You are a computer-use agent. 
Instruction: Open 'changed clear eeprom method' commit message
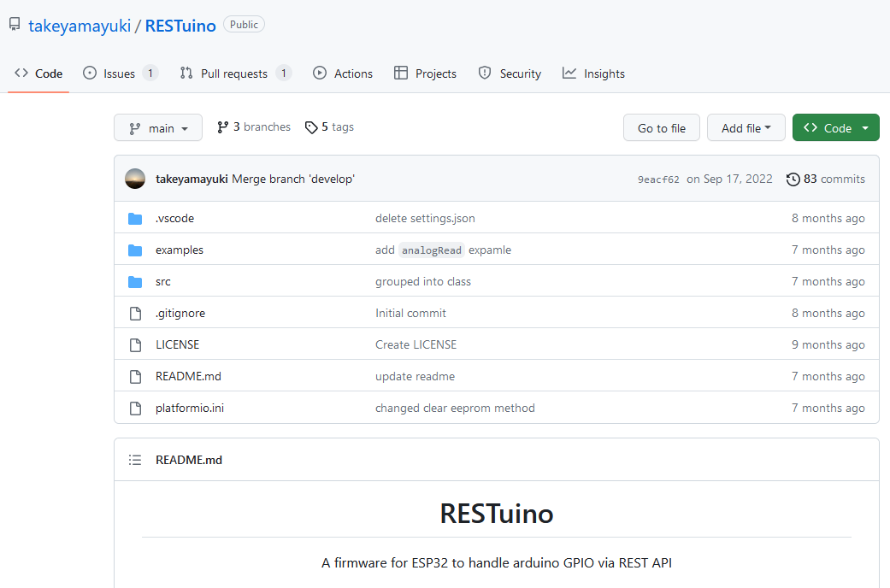(455, 409)
